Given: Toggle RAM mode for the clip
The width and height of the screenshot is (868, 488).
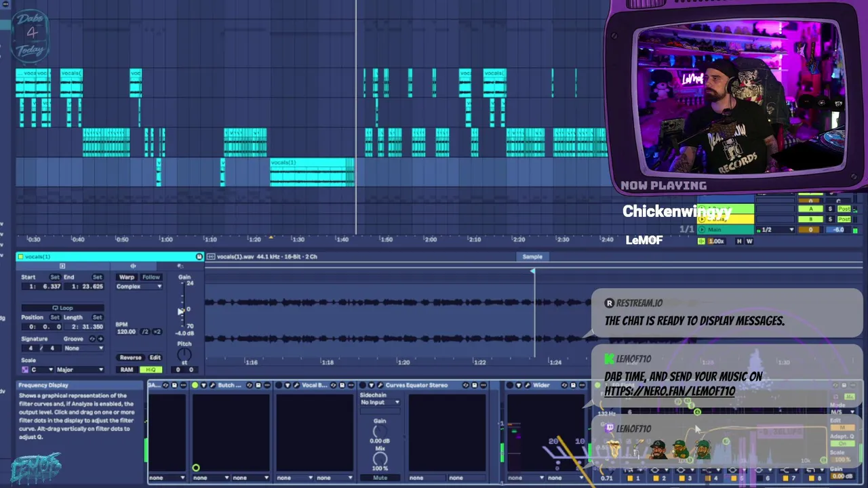Looking at the screenshot, I should coord(127,369).
